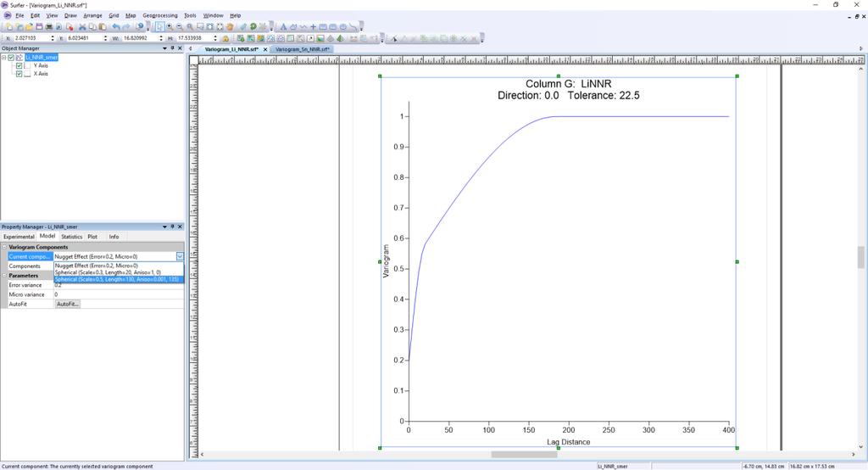The height and width of the screenshot is (470, 868).
Task: Toggle the X Axis visibility checkbox
Action: [x=19, y=74]
